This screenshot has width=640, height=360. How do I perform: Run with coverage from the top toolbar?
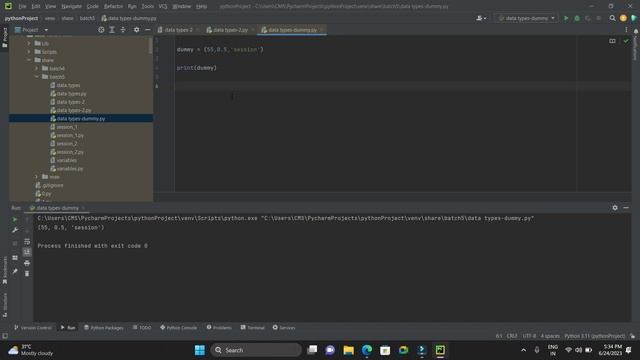[x=588, y=18]
